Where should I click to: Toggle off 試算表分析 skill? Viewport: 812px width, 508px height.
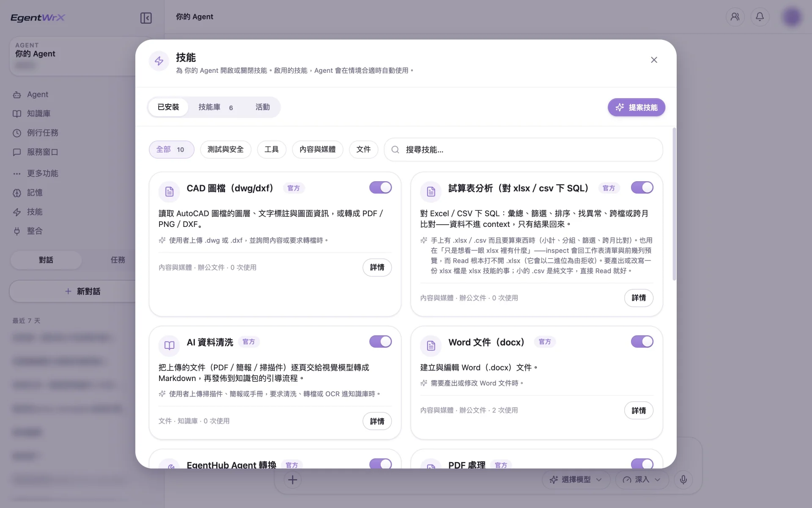pyautogui.click(x=642, y=188)
